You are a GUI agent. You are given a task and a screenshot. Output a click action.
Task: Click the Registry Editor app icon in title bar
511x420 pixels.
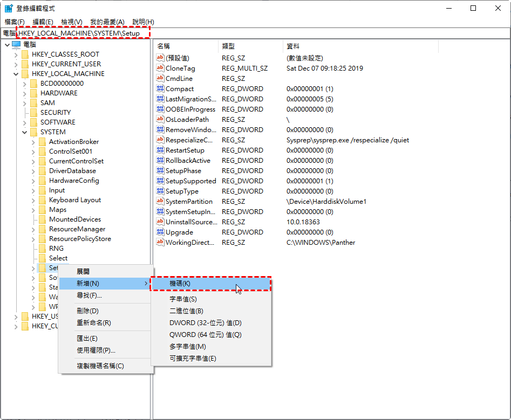(x=9, y=8)
